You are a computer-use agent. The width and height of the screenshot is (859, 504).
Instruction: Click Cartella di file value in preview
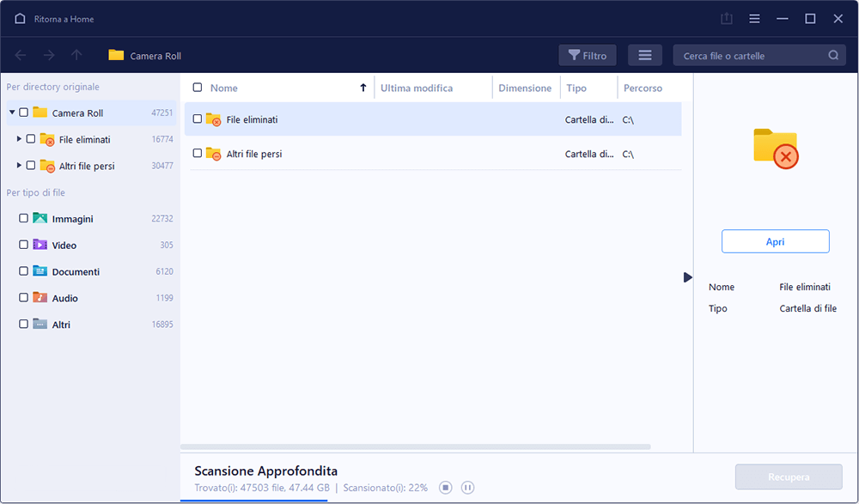tap(808, 308)
